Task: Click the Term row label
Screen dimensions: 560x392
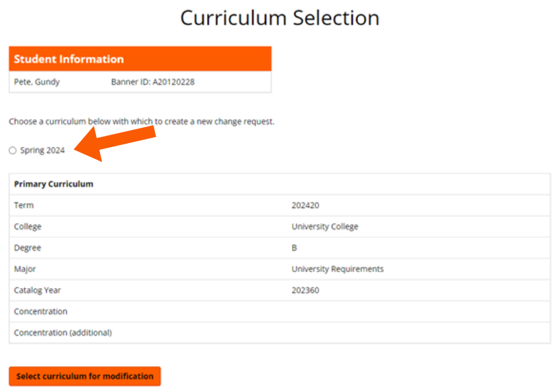Action: click(24, 205)
